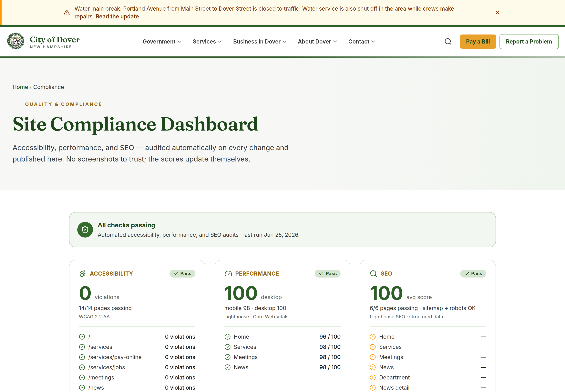This screenshot has width=565, height=392.
Task: Click the check icon next to /services/jobs
Action: [82, 367]
